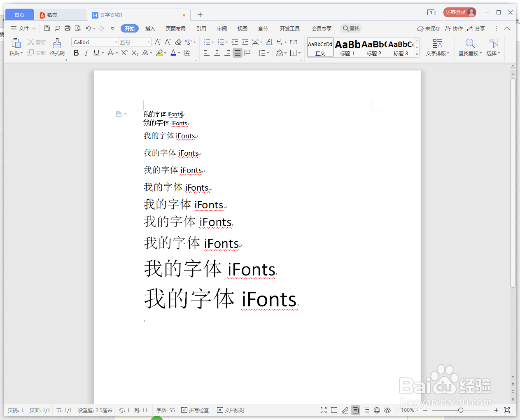Click the Collaborate (协作) button
The image size is (520, 420).
[x=454, y=28]
